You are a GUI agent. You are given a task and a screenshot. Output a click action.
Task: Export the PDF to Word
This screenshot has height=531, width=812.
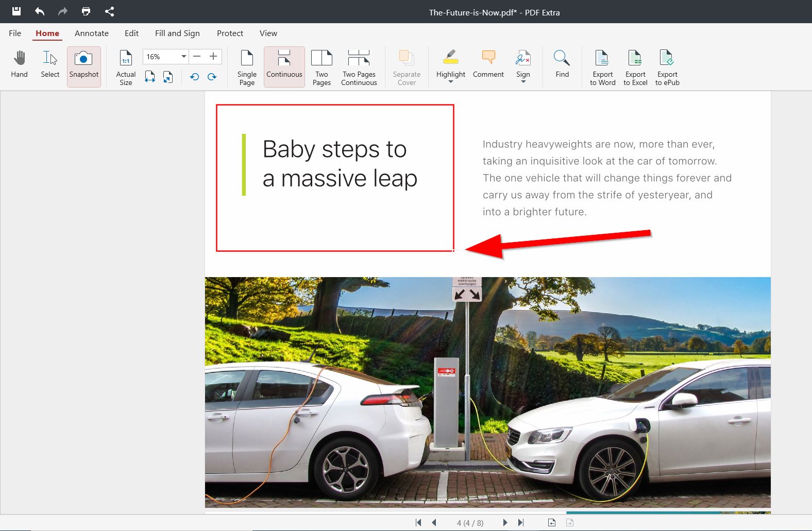(x=602, y=67)
